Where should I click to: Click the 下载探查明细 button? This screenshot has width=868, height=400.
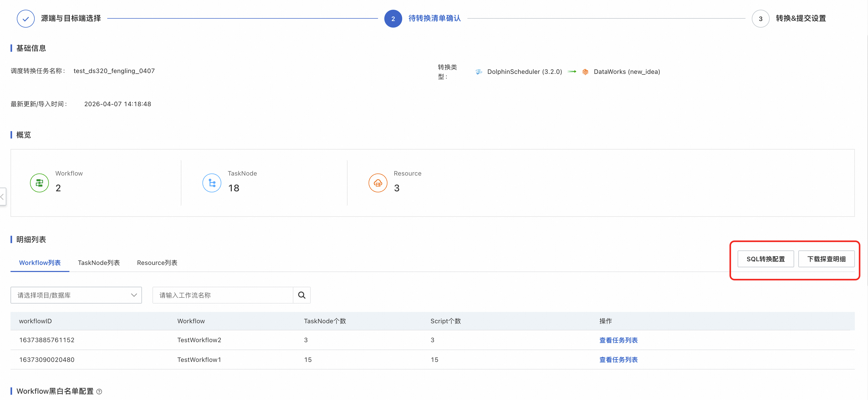tap(826, 259)
